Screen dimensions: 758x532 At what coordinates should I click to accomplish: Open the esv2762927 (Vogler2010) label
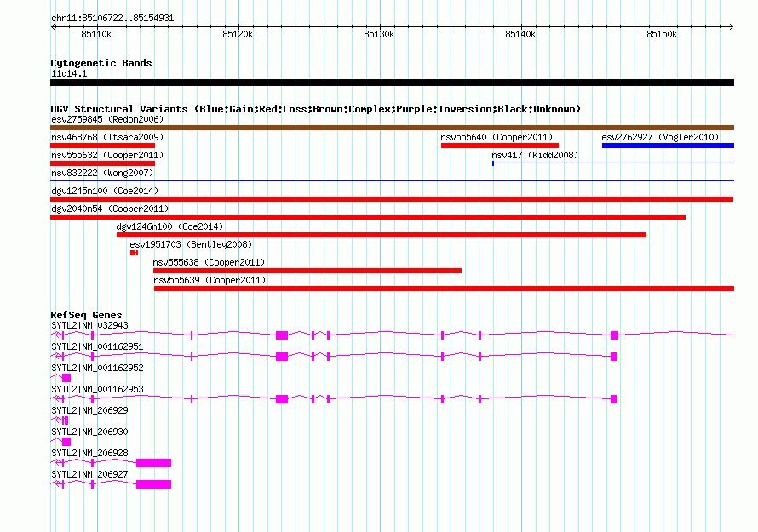[660, 137]
